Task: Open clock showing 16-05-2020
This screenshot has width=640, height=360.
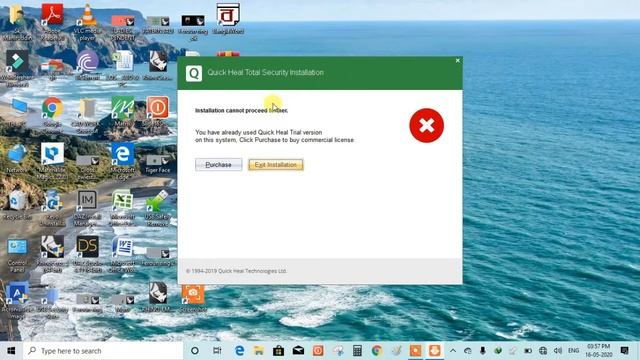Action: (599, 351)
